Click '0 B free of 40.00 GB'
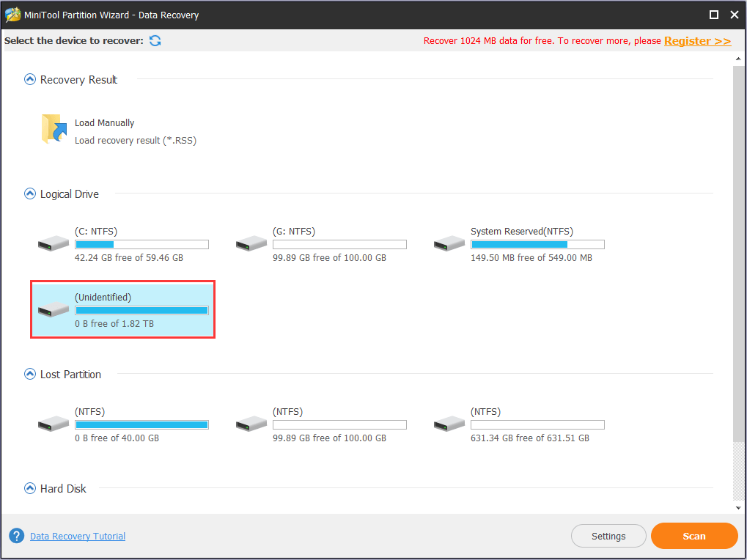 117,438
